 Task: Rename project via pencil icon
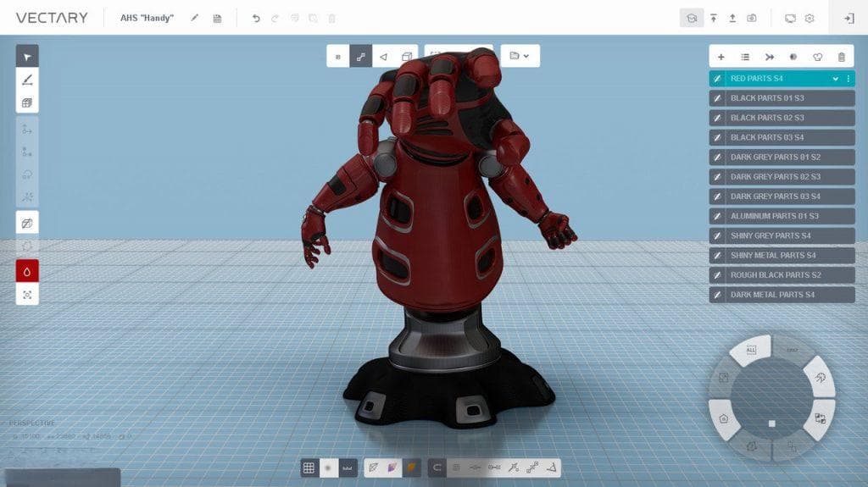(x=194, y=18)
